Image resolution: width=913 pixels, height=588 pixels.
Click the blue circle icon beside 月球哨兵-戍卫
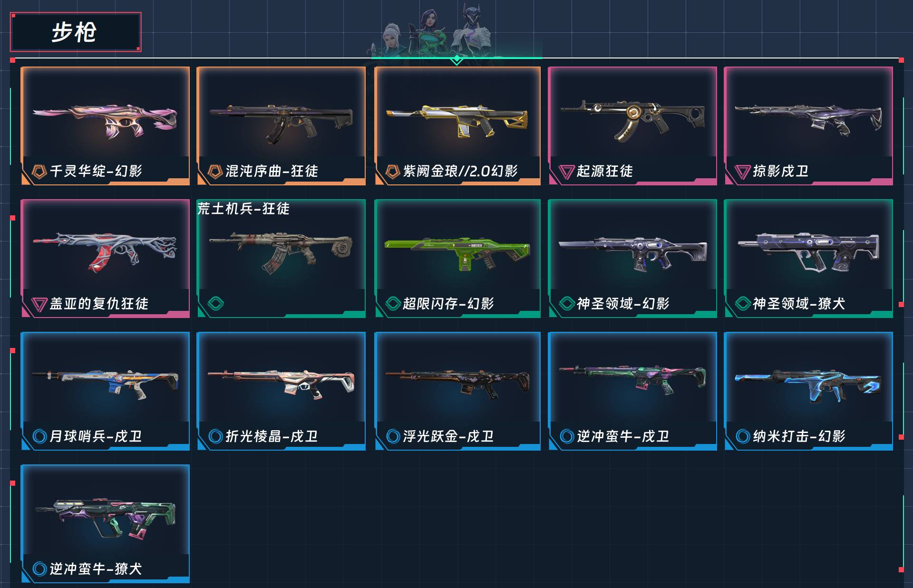(39, 436)
